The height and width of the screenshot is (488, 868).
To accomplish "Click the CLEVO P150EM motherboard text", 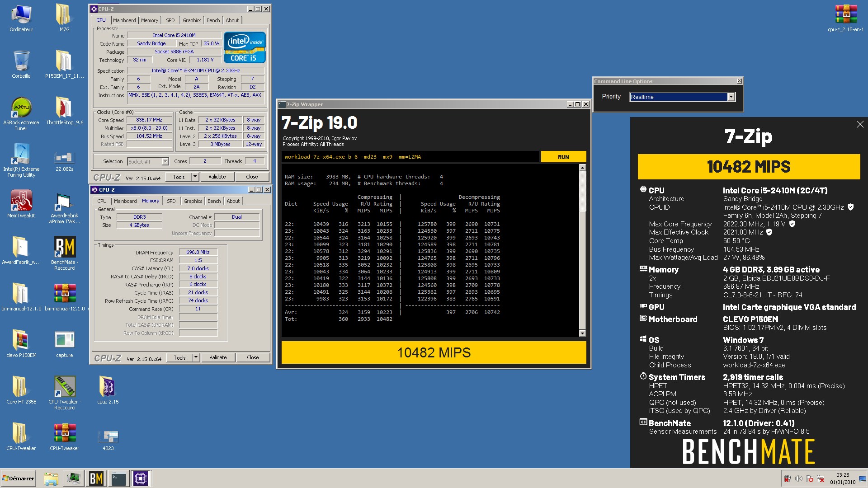I will [x=750, y=319].
